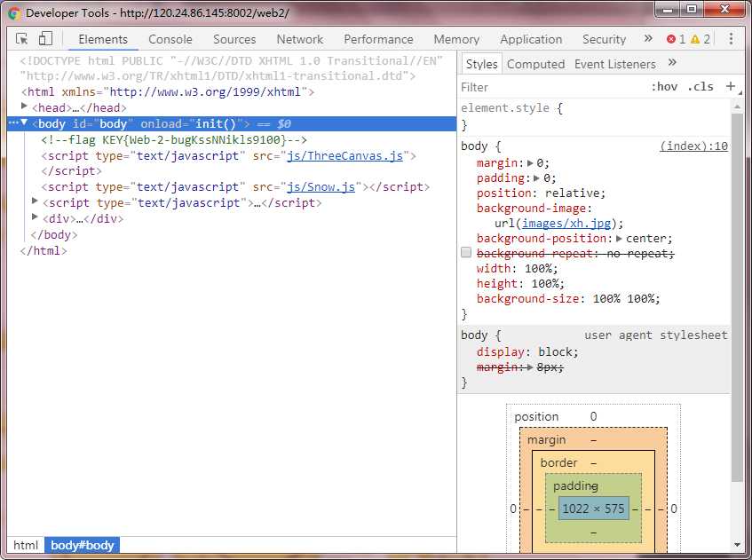Select the DOCTYPE declaration row
The image size is (752, 560).
click(x=231, y=68)
